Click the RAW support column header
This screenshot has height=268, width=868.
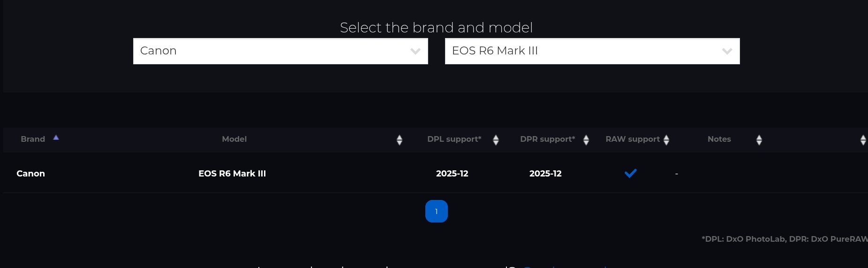(632, 139)
